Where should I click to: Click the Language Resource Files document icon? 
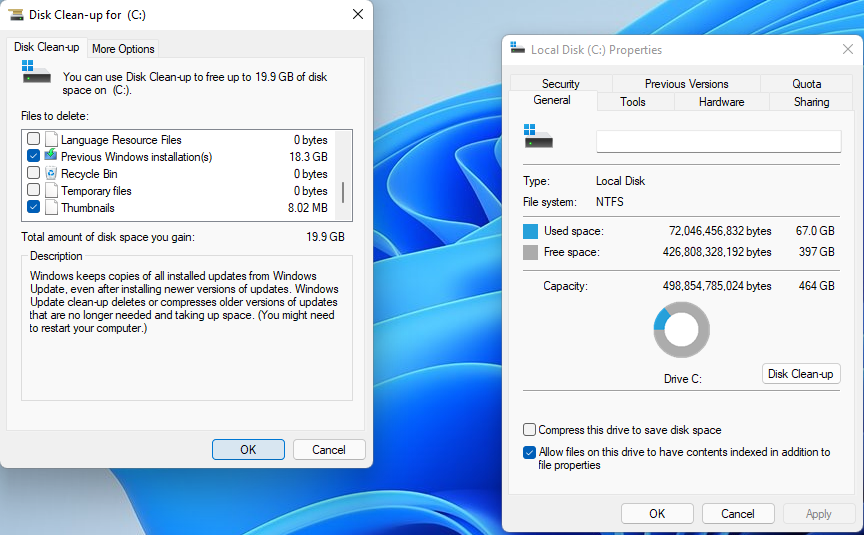[x=51, y=139]
